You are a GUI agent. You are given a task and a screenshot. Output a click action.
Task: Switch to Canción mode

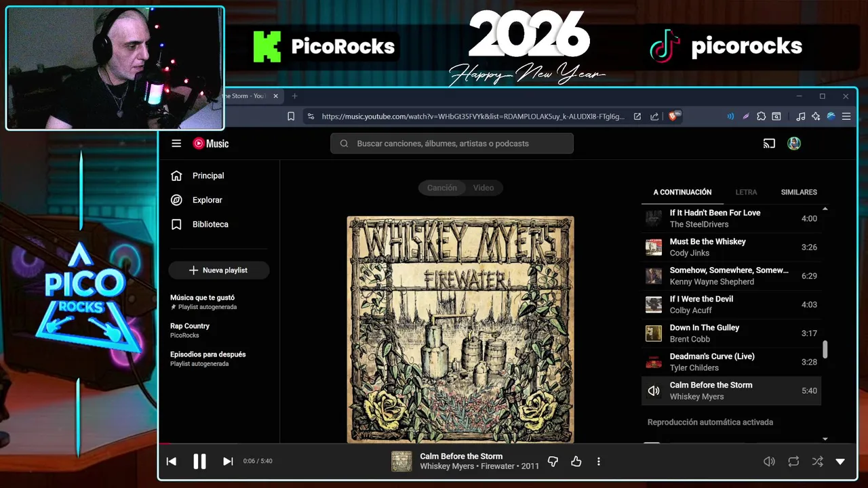pos(441,188)
